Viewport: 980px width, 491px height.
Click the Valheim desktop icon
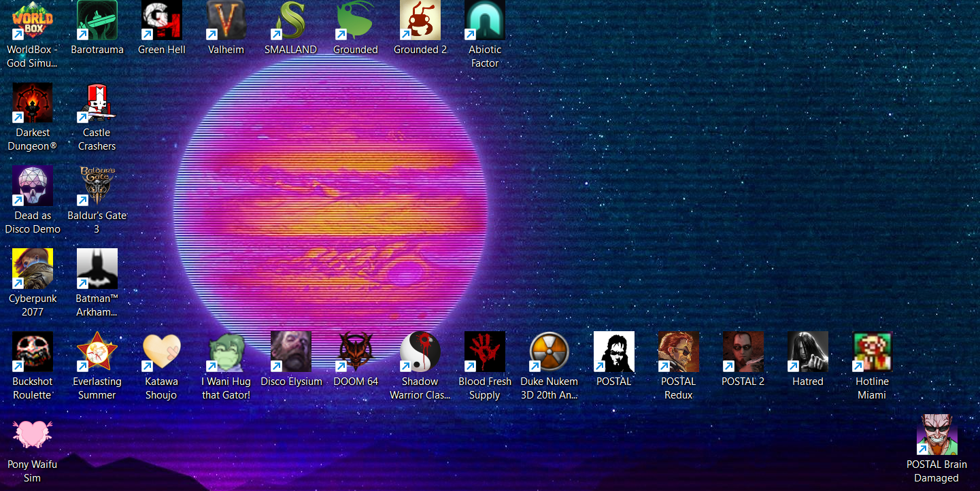[226, 20]
